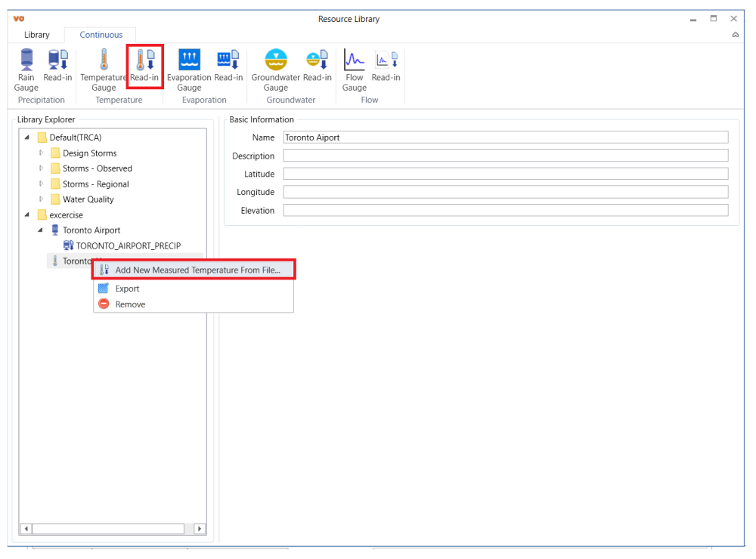Click the Description input field

[505, 156]
